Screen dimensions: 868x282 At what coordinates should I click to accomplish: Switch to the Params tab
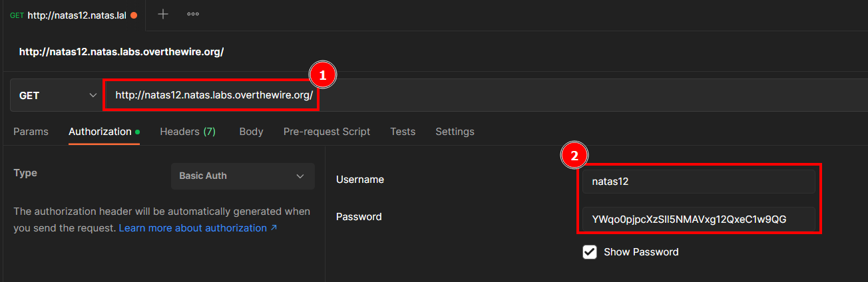click(x=31, y=132)
